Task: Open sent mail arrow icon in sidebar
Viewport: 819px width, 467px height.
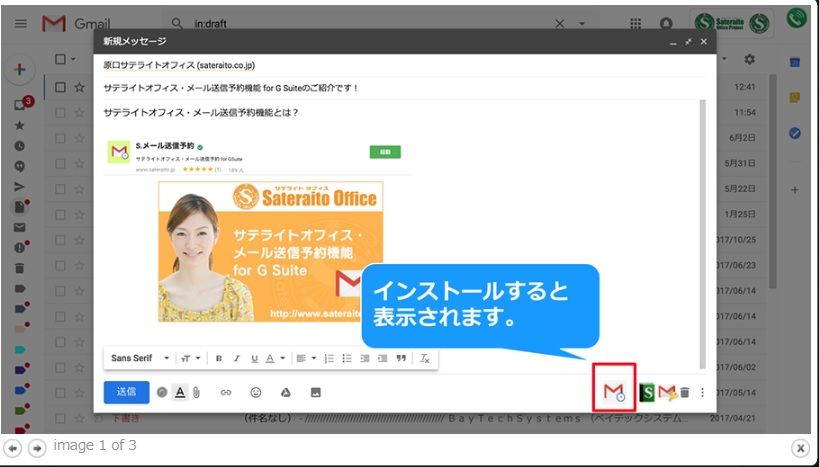Action: click(20, 186)
